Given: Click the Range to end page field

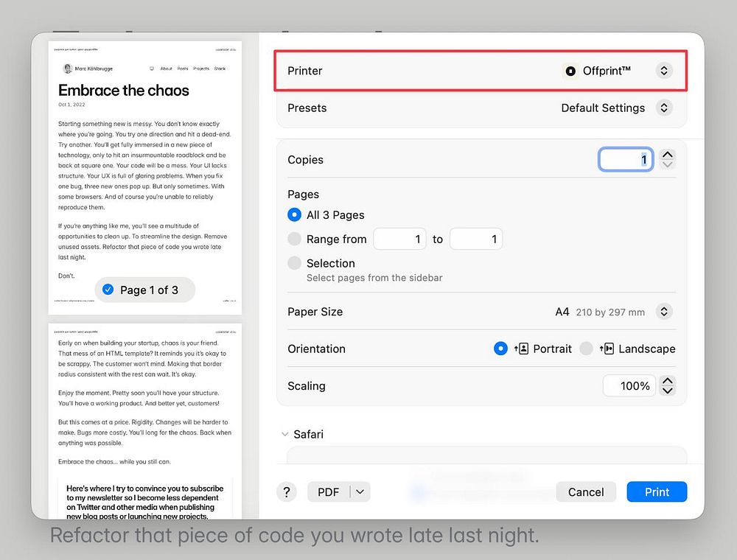Looking at the screenshot, I should (x=475, y=239).
